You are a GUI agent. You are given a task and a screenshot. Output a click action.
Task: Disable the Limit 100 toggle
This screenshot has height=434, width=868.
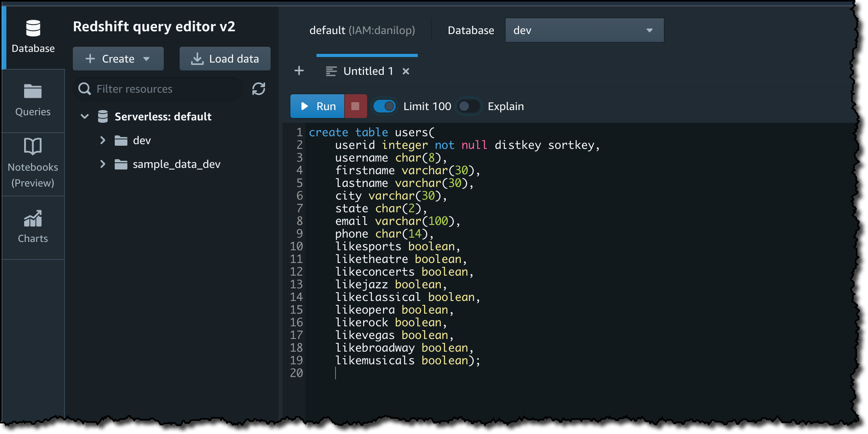(384, 106)
